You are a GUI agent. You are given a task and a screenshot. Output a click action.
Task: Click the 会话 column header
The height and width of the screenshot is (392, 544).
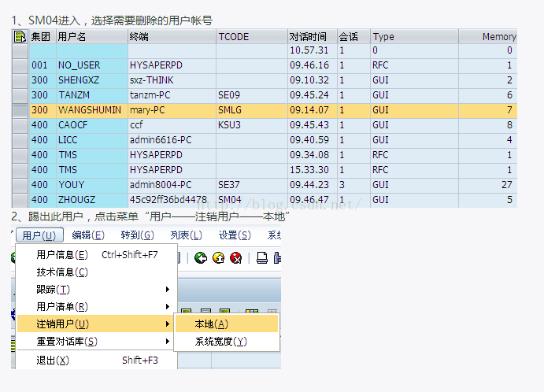tap(353, 36)
